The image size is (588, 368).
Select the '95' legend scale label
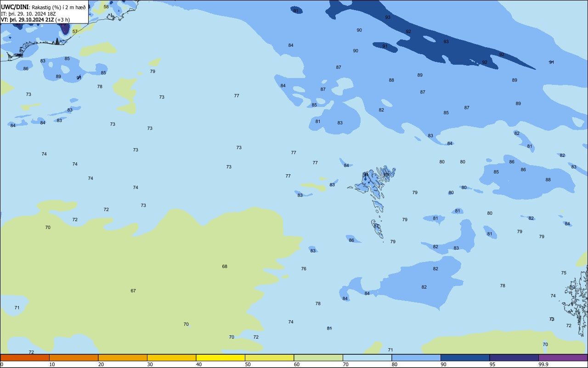492,364
